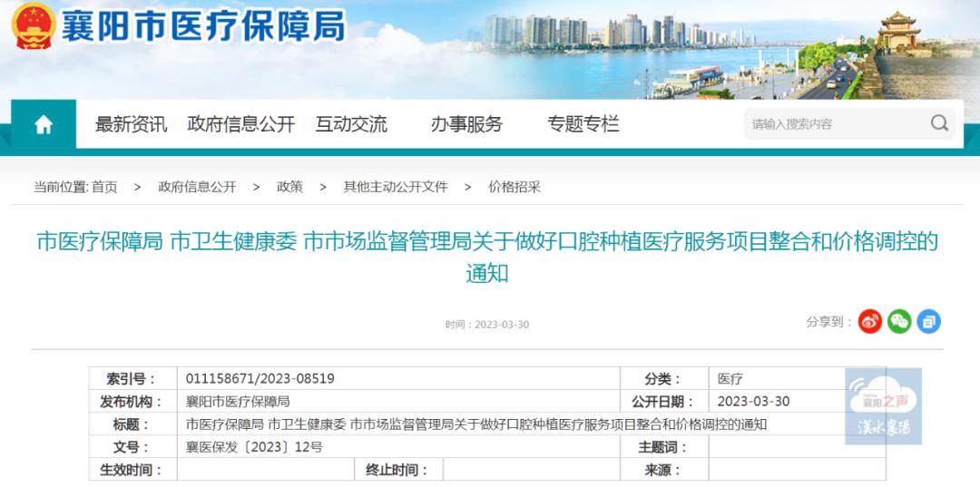Click the search magnifier icon
The width and height of the screenshot is (980, 487).
[939, 123]
